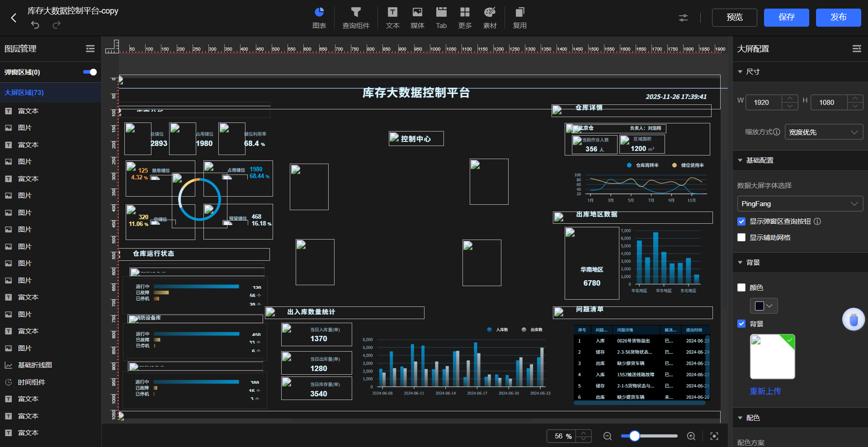
Task: Click the back arrow icon
Action: point(14,18)
